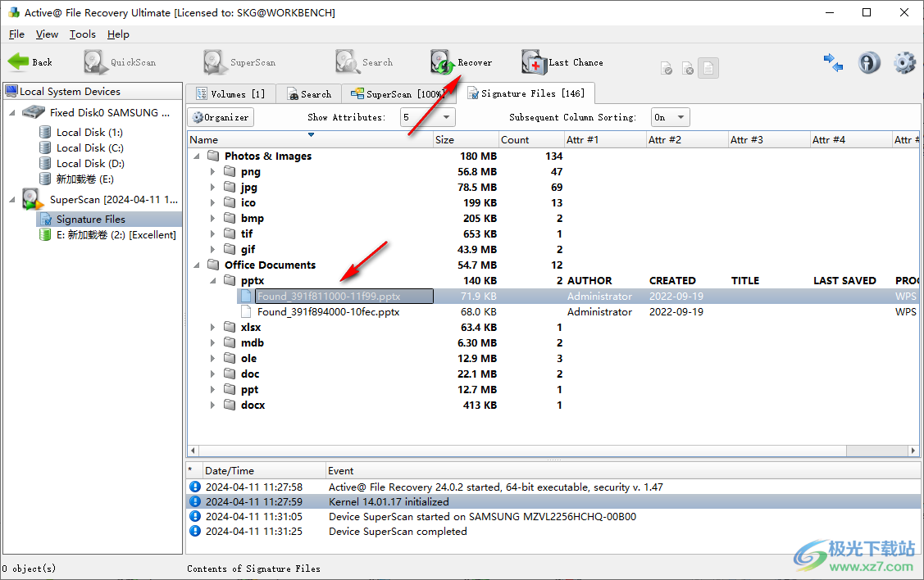The image size is (924, 580).
Task: Click the info icon in toolbar
Action: click(869, 63)
